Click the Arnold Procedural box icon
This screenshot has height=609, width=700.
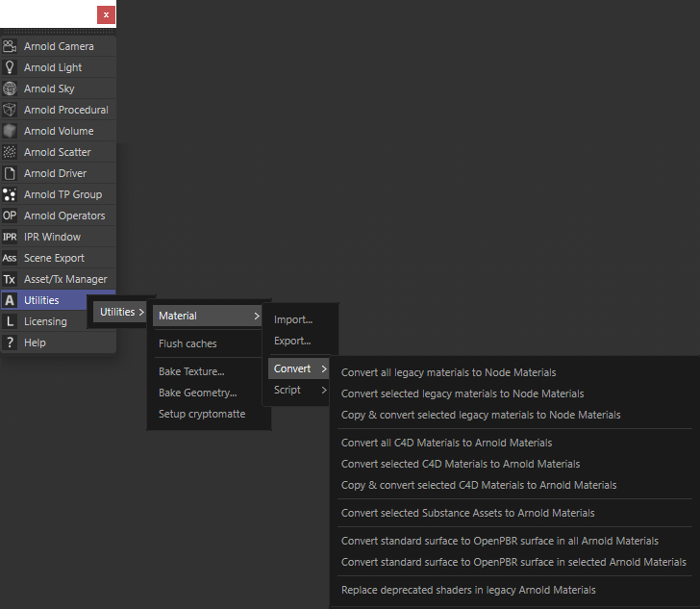click(x=10, y=110)
